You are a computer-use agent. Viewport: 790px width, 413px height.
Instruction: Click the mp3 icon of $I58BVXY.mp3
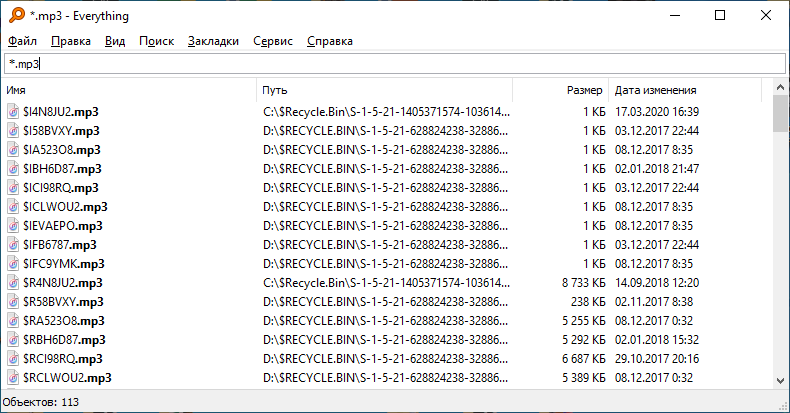13,131
